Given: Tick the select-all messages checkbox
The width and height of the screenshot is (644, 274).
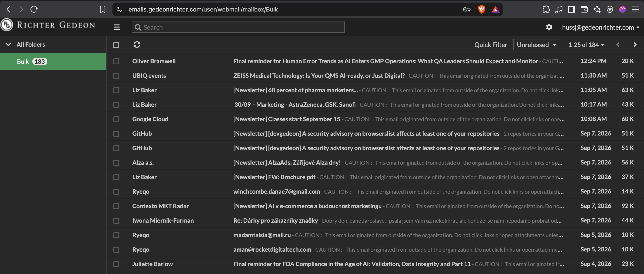Looking at the screenshot, I should (x=116, y=45).
